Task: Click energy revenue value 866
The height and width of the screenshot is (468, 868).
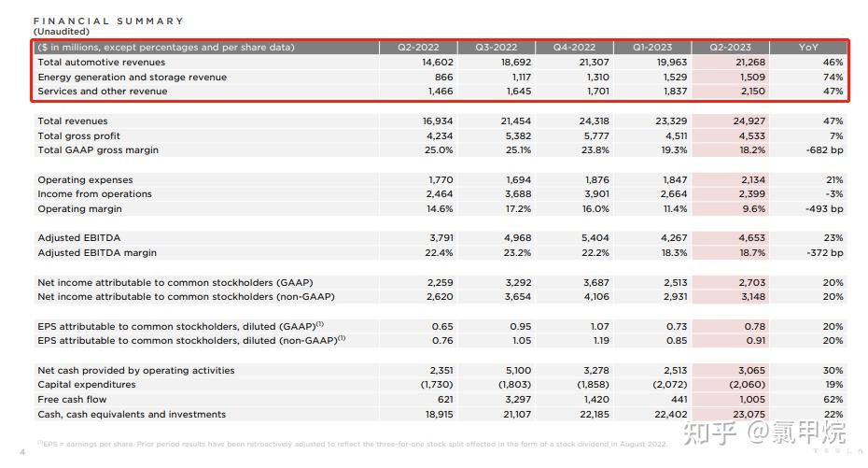Action: (443, 78)
